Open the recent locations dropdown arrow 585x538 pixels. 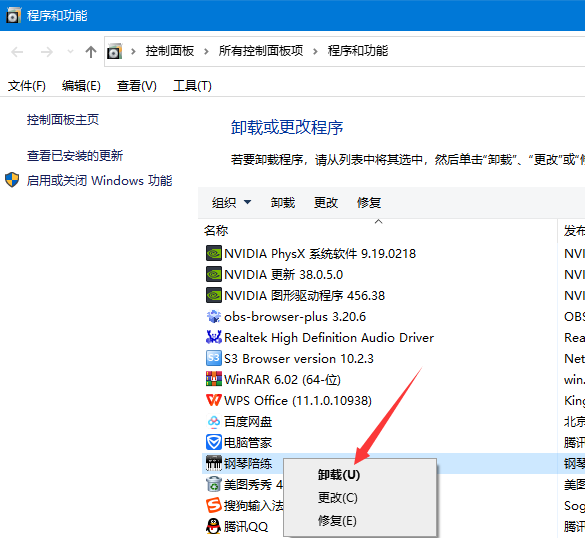pos(70,52)
